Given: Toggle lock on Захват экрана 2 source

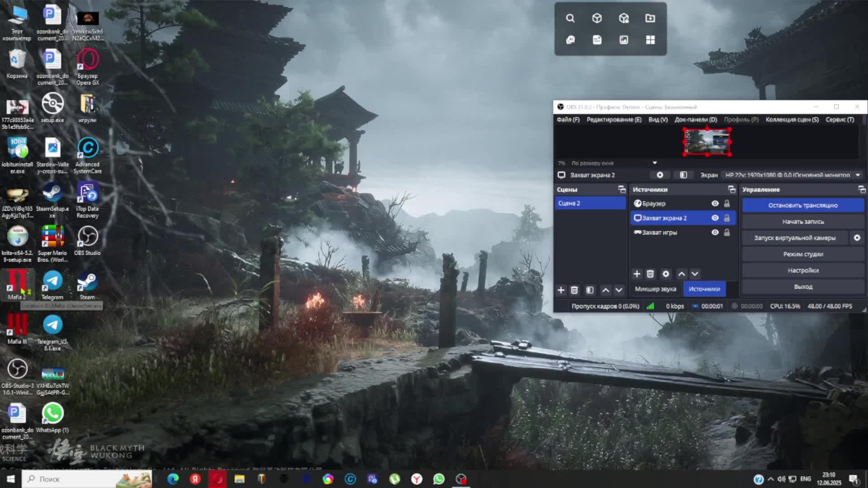Looking at the screenshot, I should tap(727, 218).
